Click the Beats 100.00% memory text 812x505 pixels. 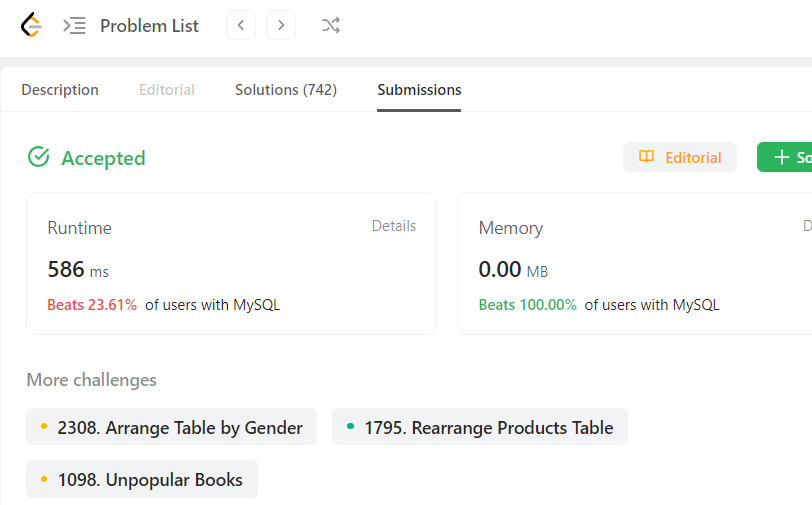click(x=527, y=305)
